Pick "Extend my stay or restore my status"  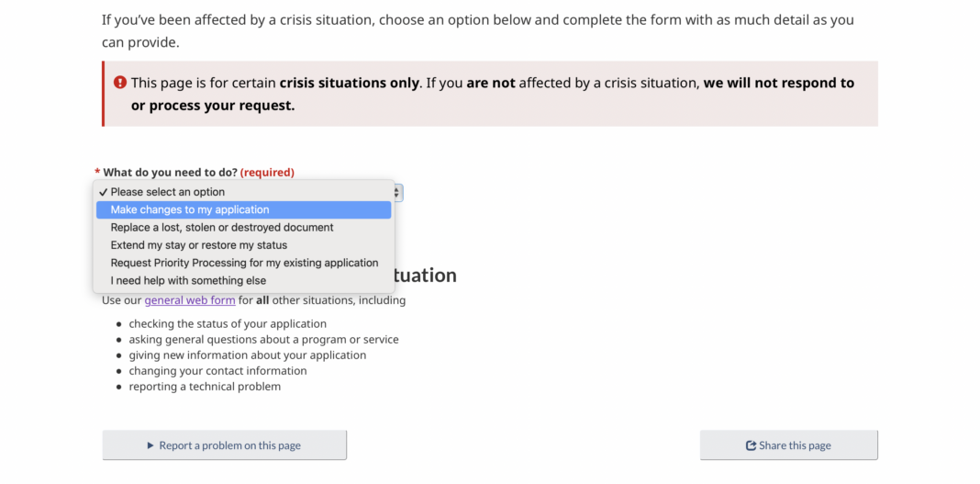pyautogui.click(x=199, y=245)
